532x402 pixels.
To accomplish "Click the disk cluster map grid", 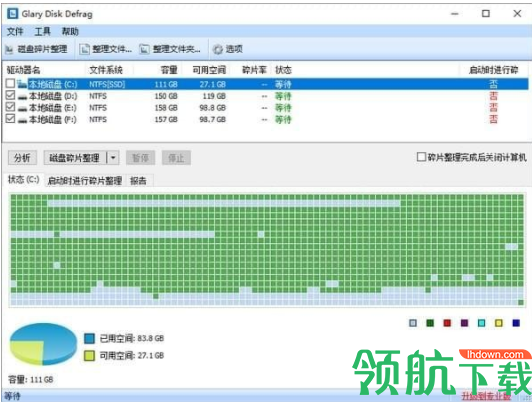I will 267,250.
